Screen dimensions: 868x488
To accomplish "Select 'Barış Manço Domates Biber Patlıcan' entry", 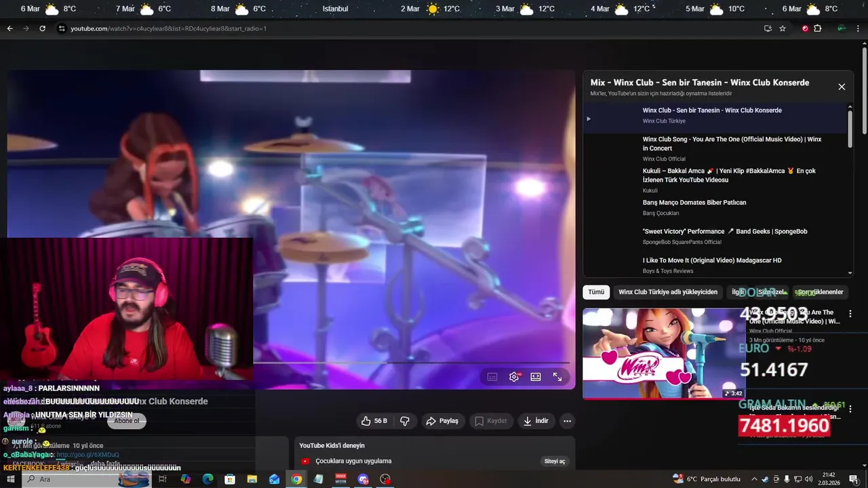I will [715, 207].
